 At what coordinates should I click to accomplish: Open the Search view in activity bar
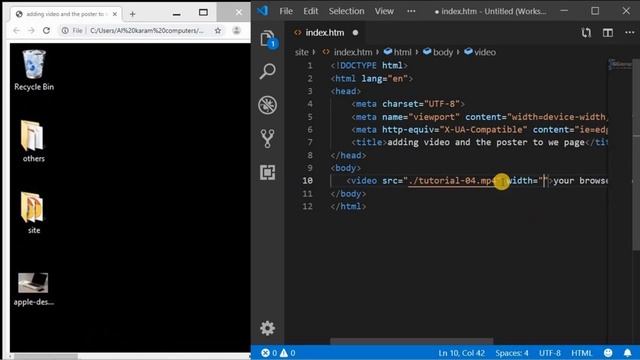coord(267,71)
